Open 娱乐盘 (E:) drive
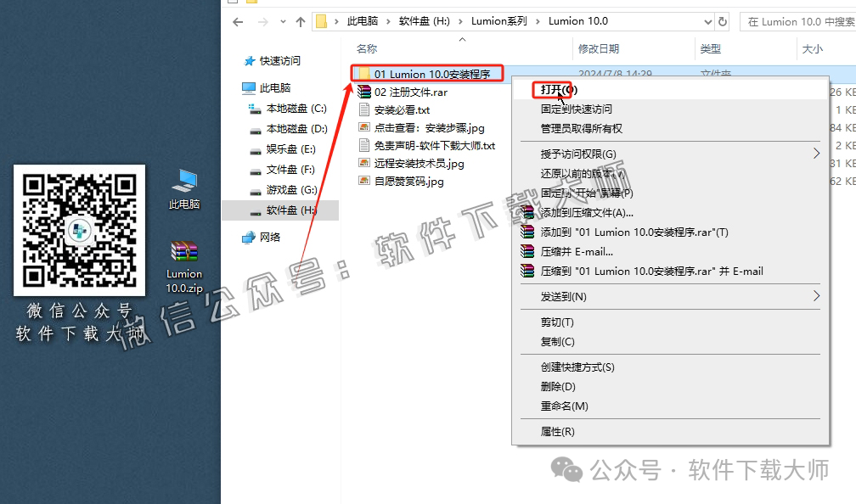The image size is (856, 504). click(290, 149)
